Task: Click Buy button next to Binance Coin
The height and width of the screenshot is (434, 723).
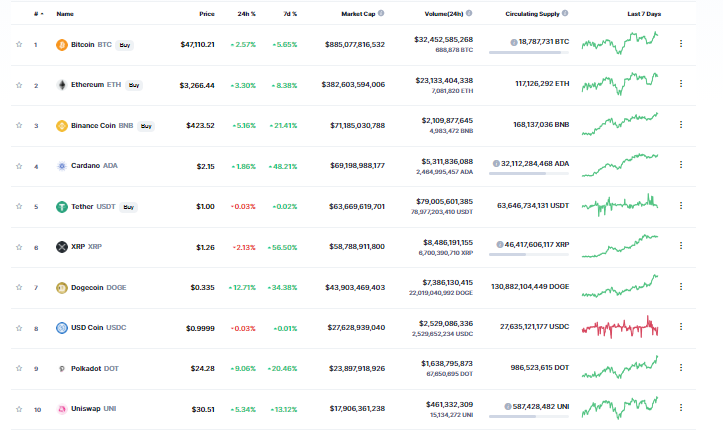Action: point(146,126)
